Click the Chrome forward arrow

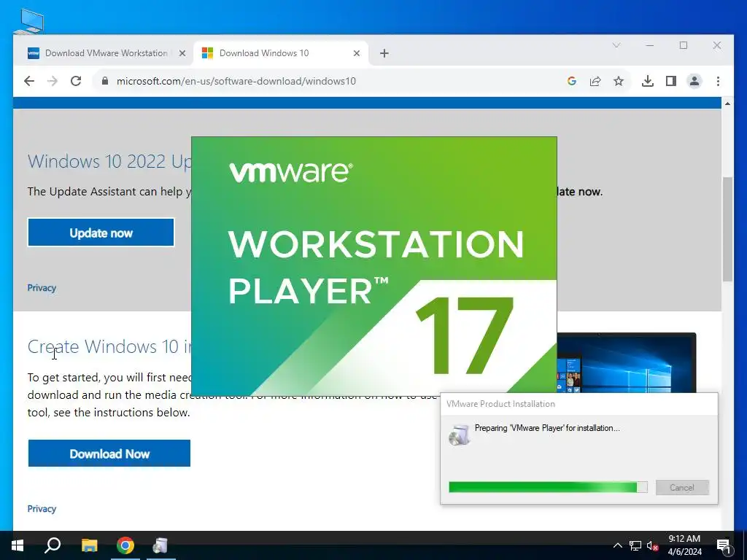(x=53, y=81)
